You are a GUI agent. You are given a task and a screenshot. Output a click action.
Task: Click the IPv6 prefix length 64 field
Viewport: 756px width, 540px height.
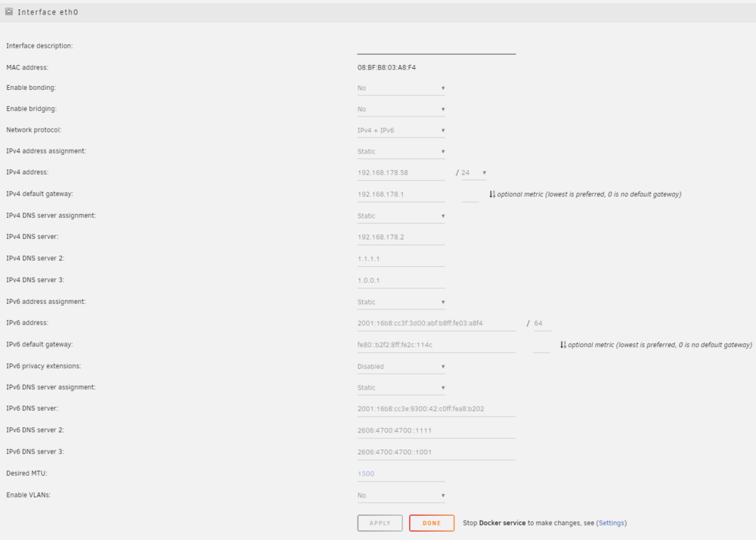point(541,324)
